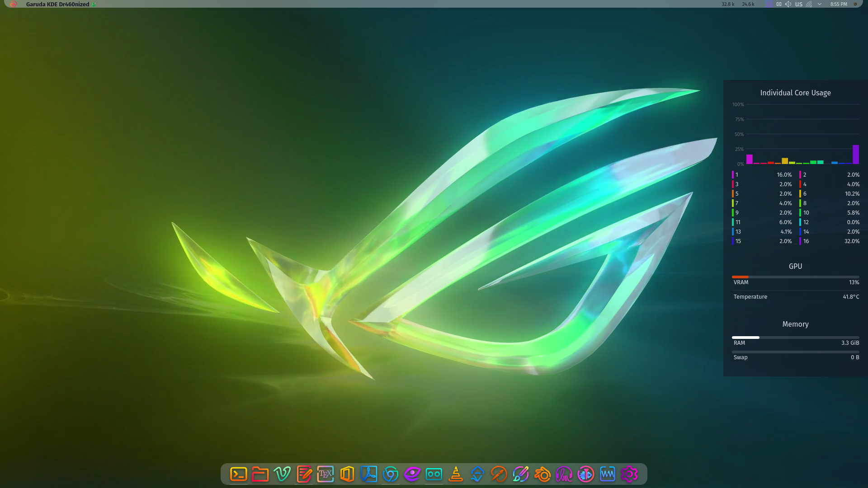Open the Garuda launcher icon in top panel
Viewport: 868px width, 488px height.
(x=14, y=4)
